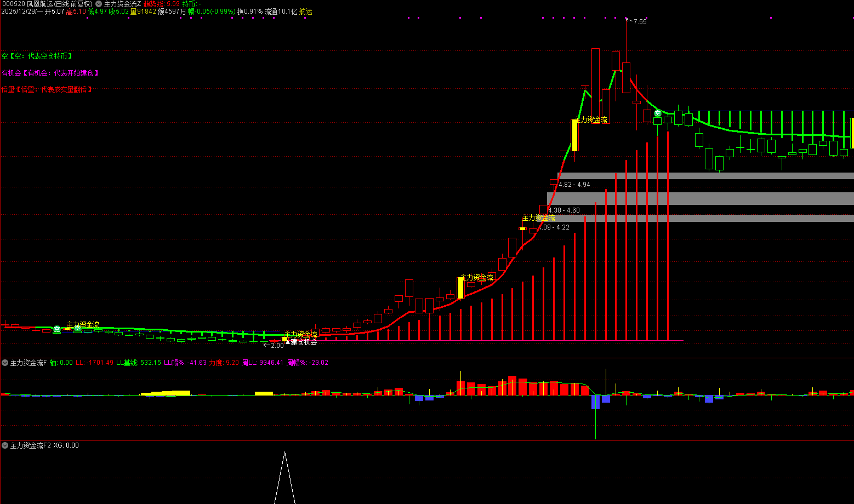Screen dimensions: 854x504
Task: Click the close price 收5.02
Action: 119,12
